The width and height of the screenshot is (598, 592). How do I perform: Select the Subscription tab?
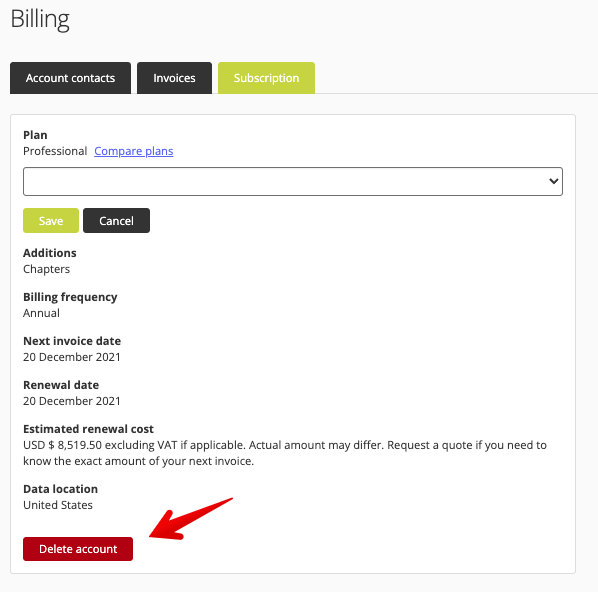click(x=266, y=78)
